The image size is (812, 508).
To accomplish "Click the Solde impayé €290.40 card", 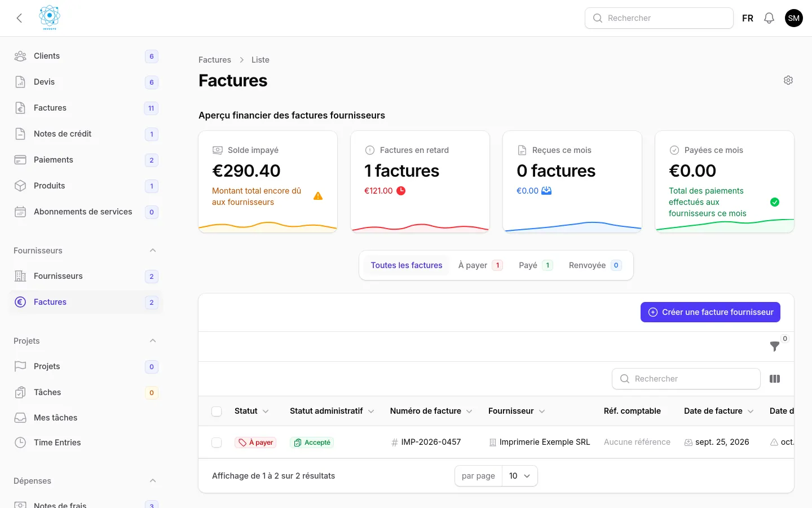I will tap(268, 182).
